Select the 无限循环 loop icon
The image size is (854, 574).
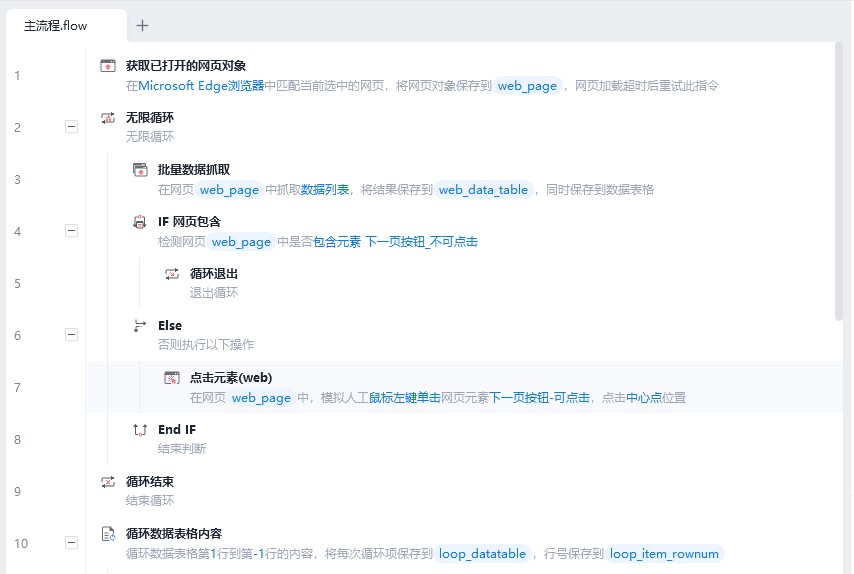point(108,118)
